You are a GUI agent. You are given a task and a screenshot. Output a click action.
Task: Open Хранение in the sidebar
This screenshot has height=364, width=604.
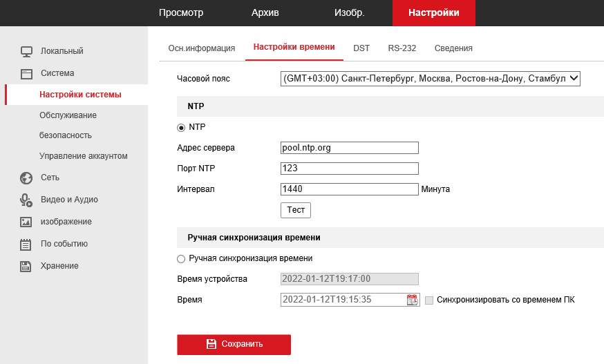[59, 266]
